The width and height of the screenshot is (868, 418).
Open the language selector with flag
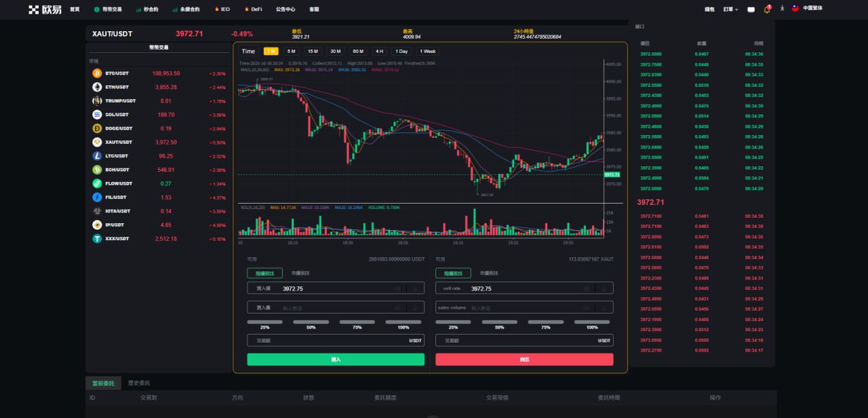click(807, 9)
